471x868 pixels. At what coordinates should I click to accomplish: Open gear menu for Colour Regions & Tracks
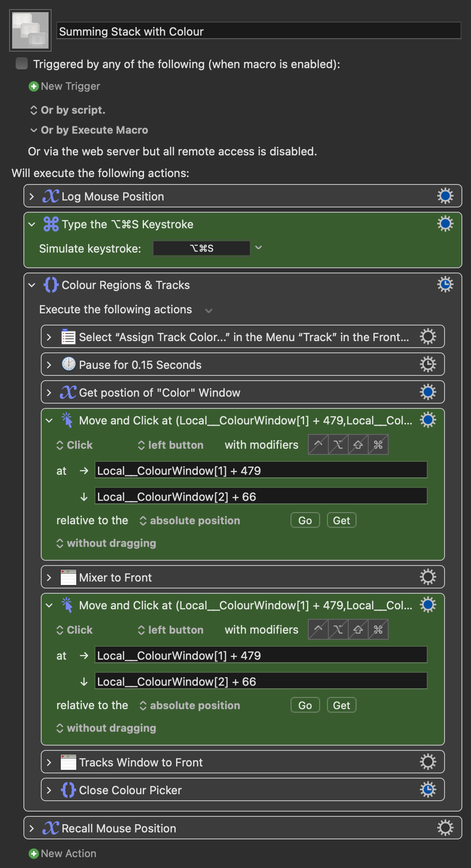(x=445, y=285)
